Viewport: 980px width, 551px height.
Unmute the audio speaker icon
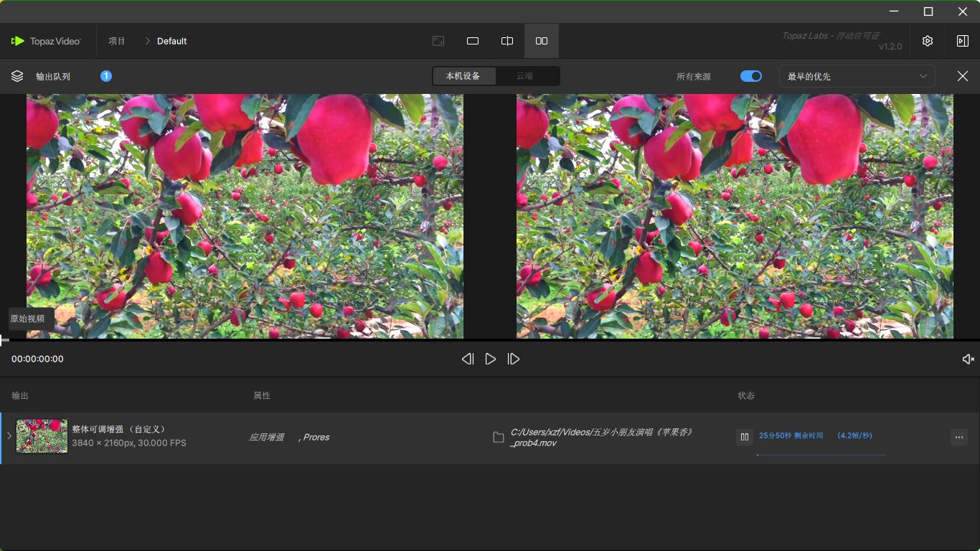[x=968, y=359]
